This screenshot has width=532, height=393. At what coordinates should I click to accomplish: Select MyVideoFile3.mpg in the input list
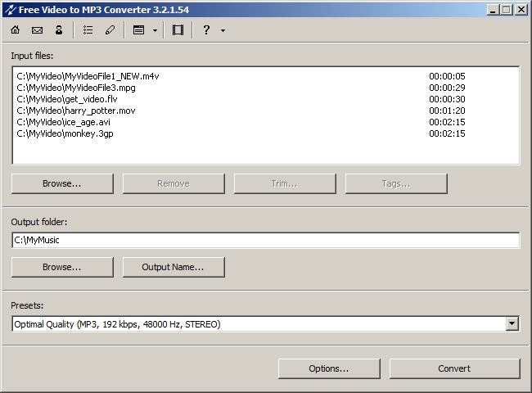tap(76, 88)
